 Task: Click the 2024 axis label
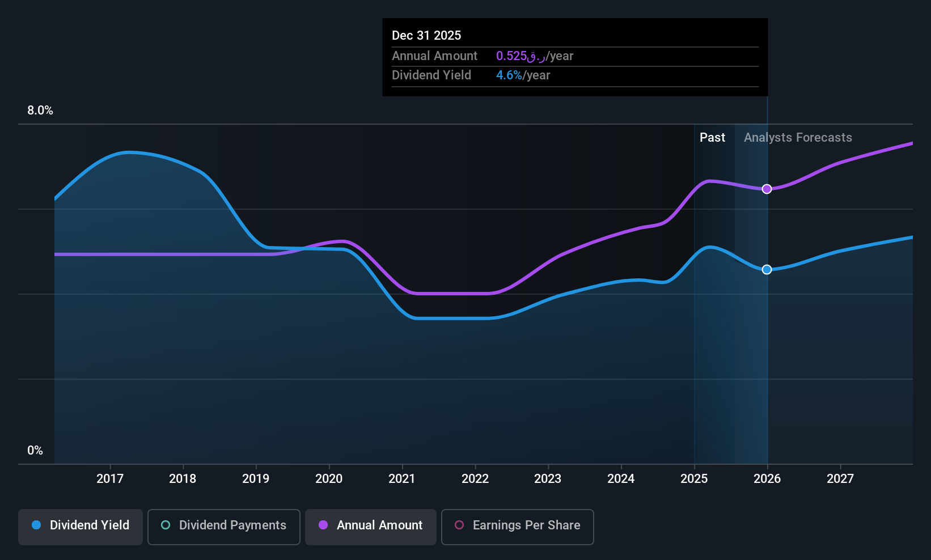[x=621, y=479]
